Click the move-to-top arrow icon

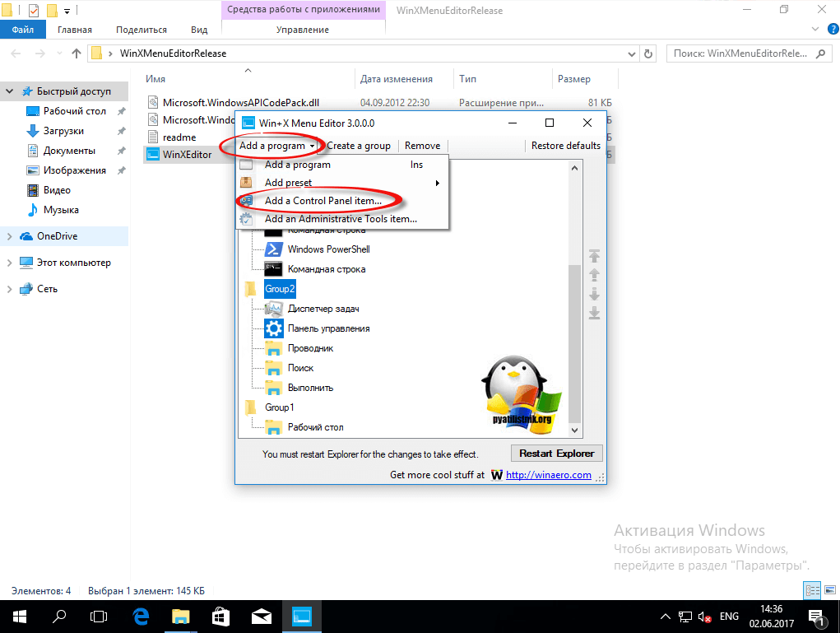point(594,255)
